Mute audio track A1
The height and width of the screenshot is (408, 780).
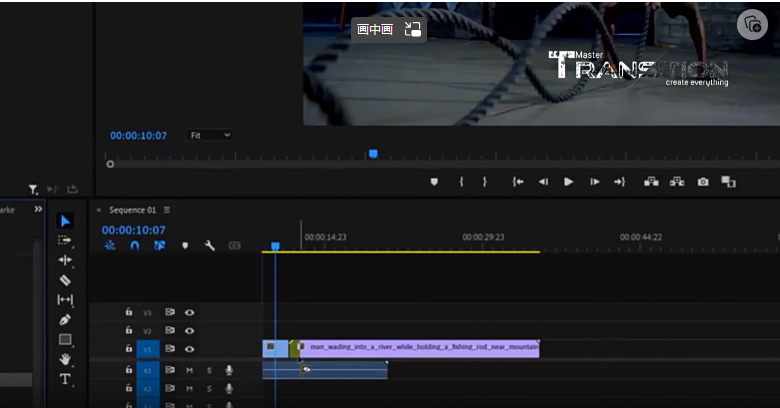[x=190, y=370]
